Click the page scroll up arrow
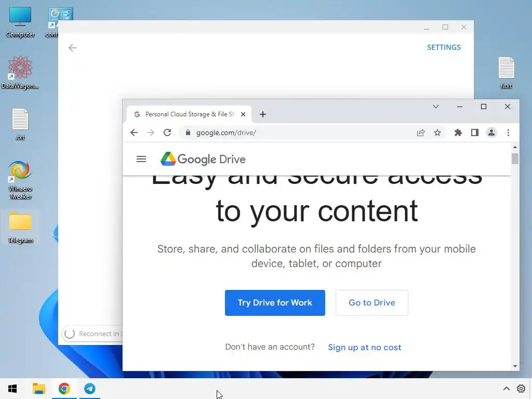Viewport: 532px width, 399px height. 515,147
